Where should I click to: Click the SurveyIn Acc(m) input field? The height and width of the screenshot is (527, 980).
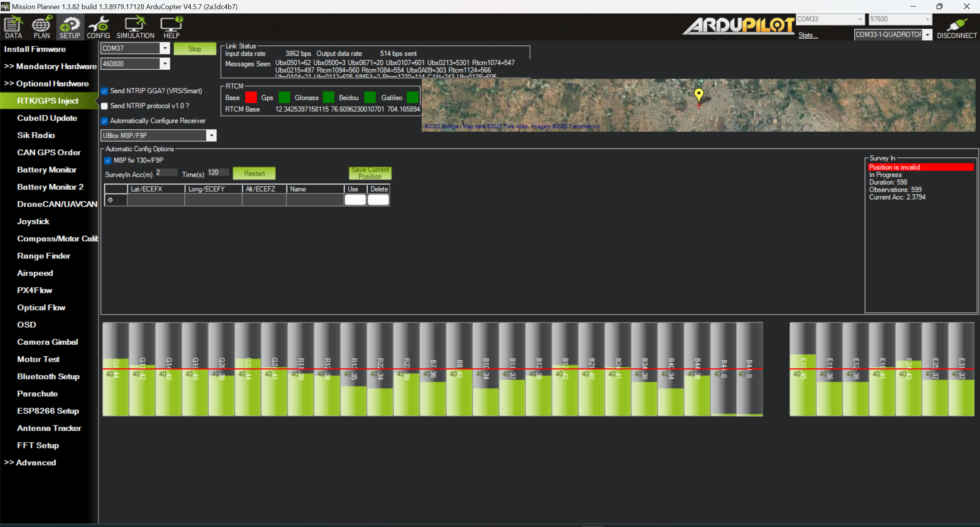click(x=166, y=173)
